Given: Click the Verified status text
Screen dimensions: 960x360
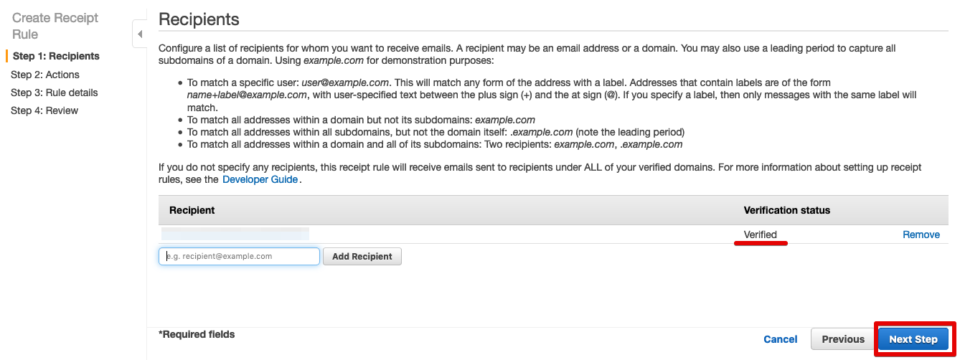Looking at the screenshot, I should tap(760, 234).
